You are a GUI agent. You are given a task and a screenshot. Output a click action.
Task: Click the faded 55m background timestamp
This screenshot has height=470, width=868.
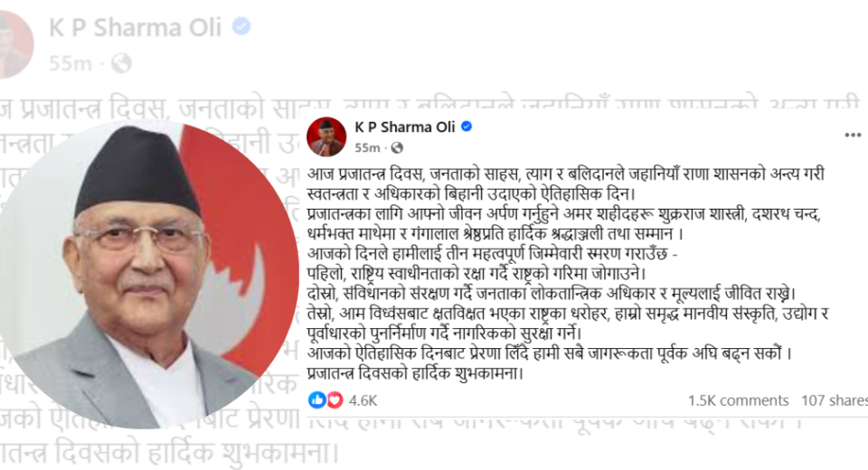tap(71, 63)
